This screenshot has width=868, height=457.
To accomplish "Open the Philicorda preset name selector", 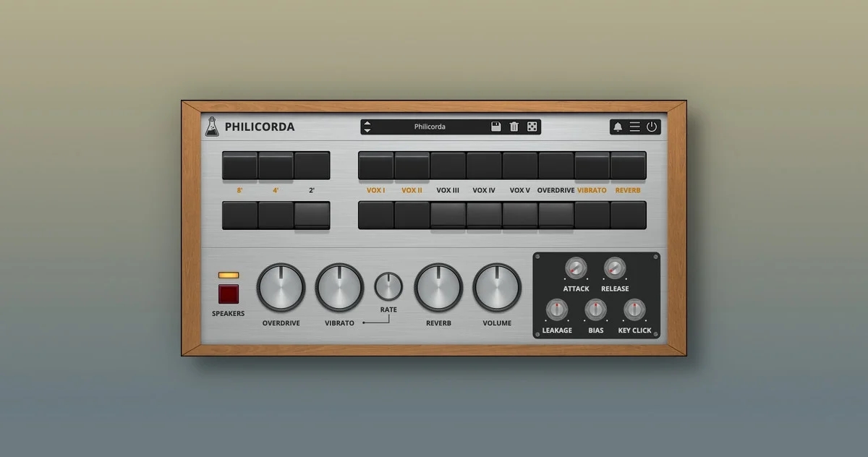I will [430, 127].
